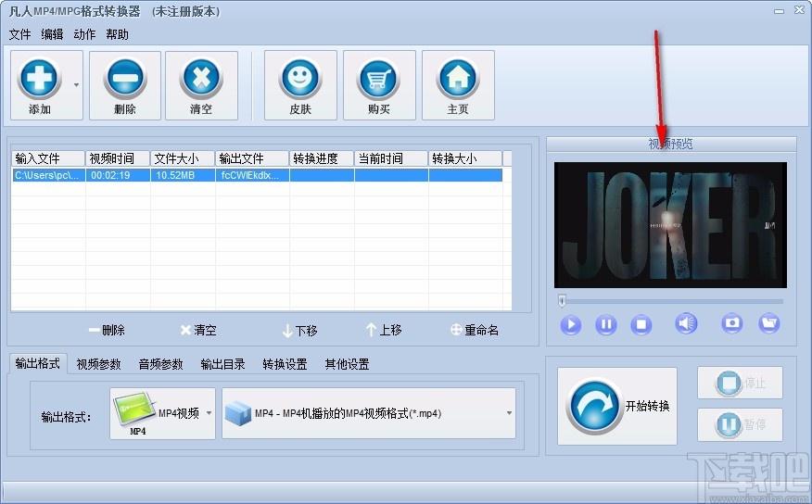Viewport: 812px width, 504px height.
Task: Switch to the 输出目录 tab
Action: 222,364
